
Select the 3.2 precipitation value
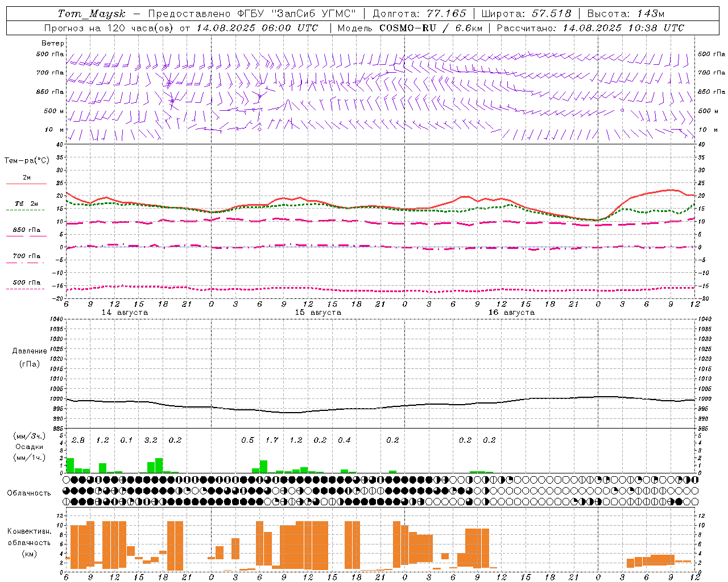(x=151, y=440)
